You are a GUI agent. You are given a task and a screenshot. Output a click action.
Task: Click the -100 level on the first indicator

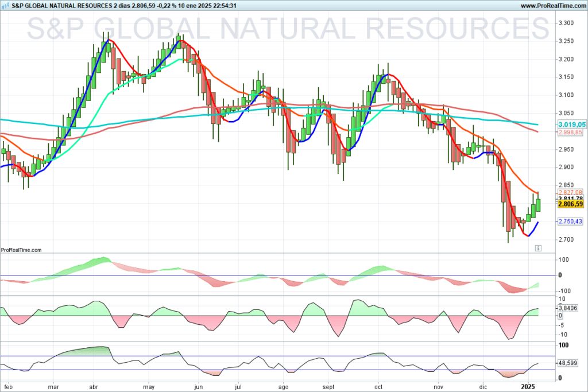click(564, 291)
